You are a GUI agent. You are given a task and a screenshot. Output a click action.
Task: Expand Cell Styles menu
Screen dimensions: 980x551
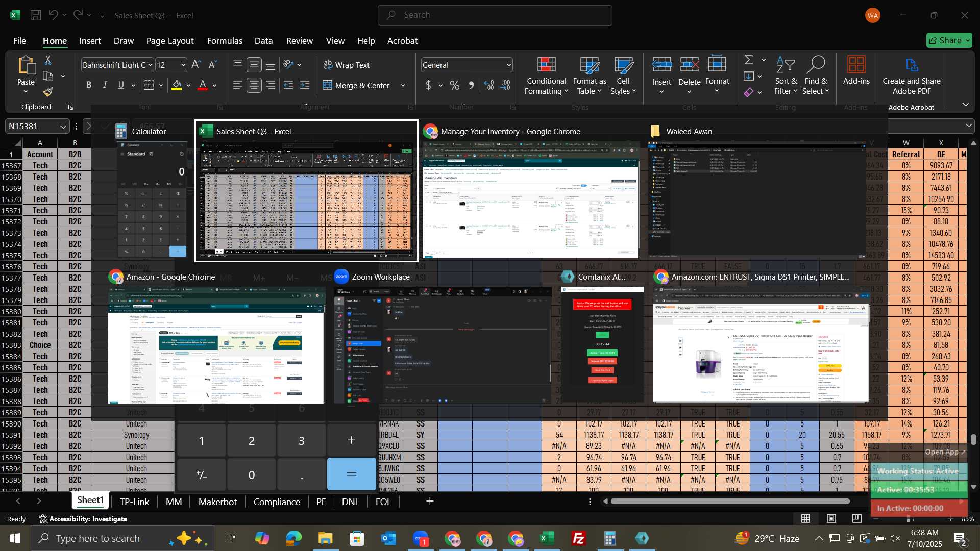623,76
